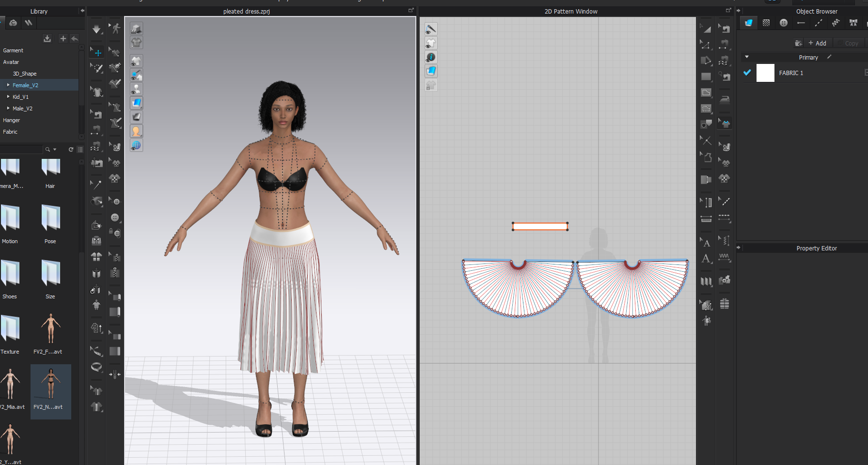Click the Pleats fold tool icon
868x465 pixels.
tap(706, 281)
